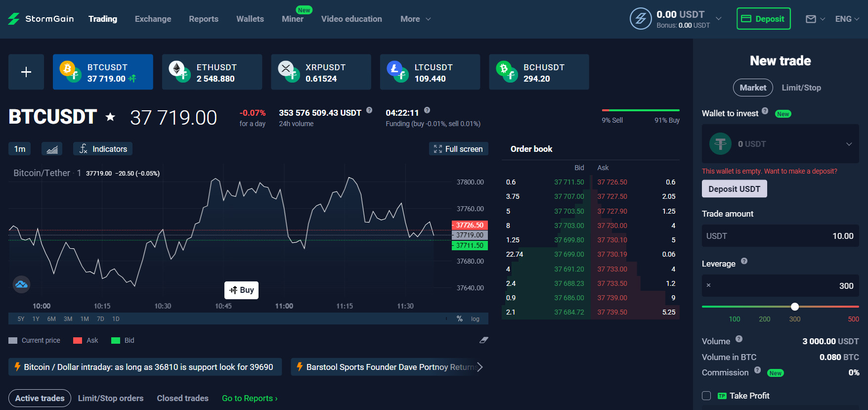Viewport: 868px width, 410px height.
Task: Expand the account balance dropdown arrow
Action: pos(719,19)
